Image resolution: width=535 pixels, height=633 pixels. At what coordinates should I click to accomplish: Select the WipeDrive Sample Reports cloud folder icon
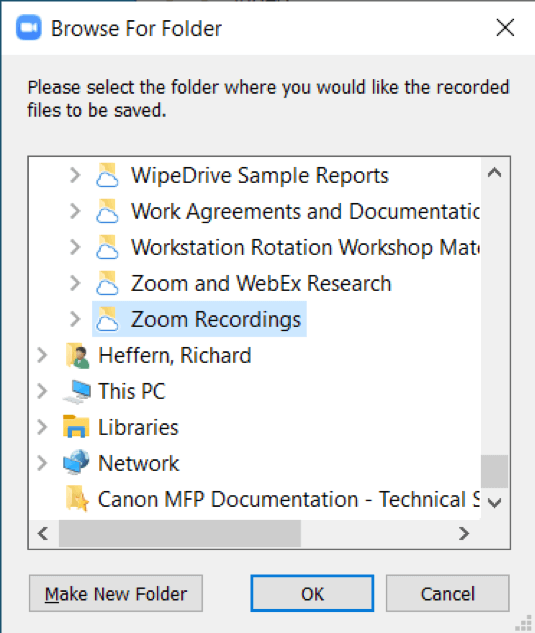[107, 175]
